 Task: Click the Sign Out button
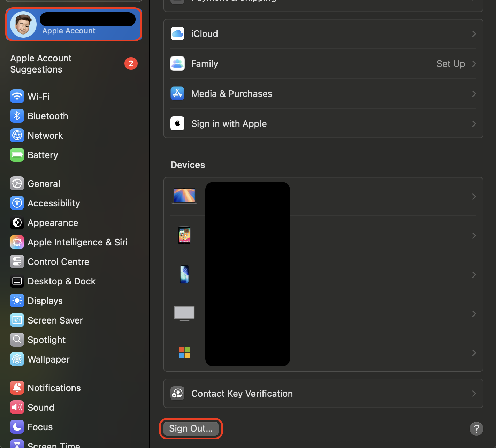pyautogui.click(x=191, y=428)
